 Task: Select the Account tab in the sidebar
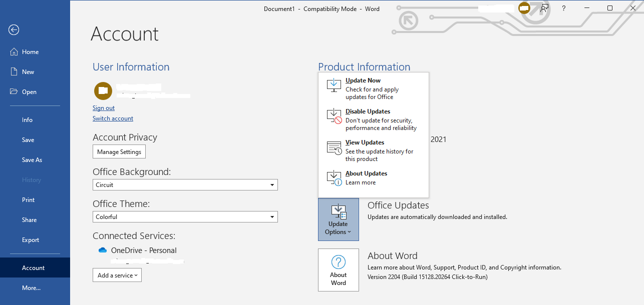click(35, 268)
